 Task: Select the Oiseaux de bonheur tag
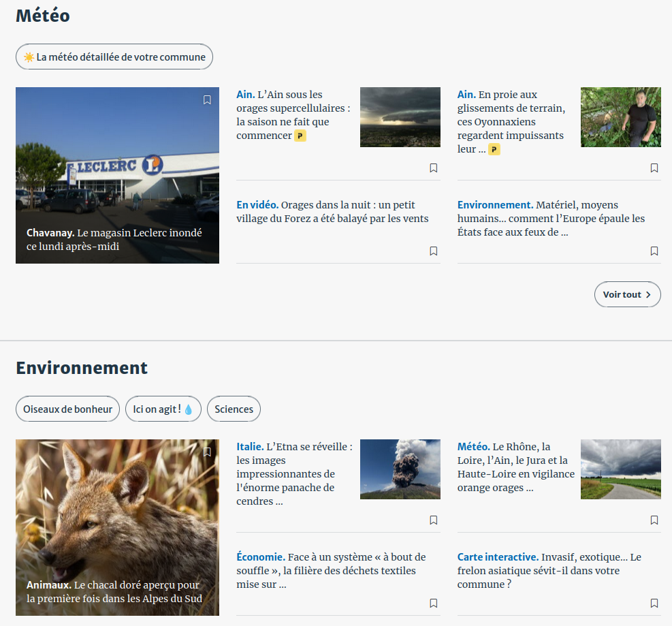pos(67,409)
